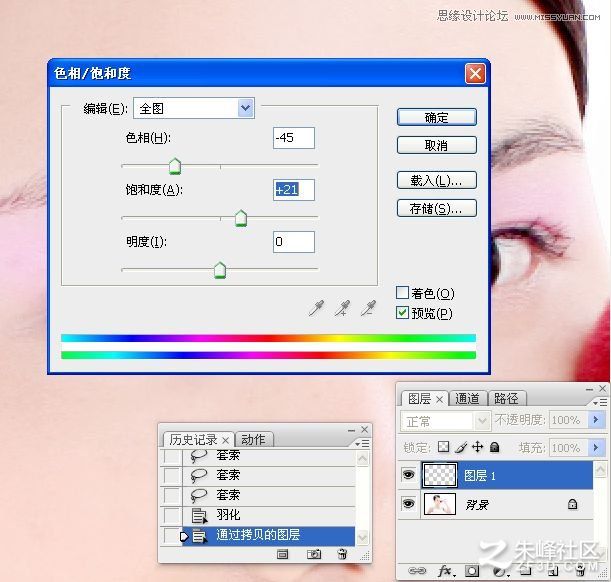611x582 pixels.
Task: Select the 背景 layer thumbnail
Action: (x=440, y=504)
